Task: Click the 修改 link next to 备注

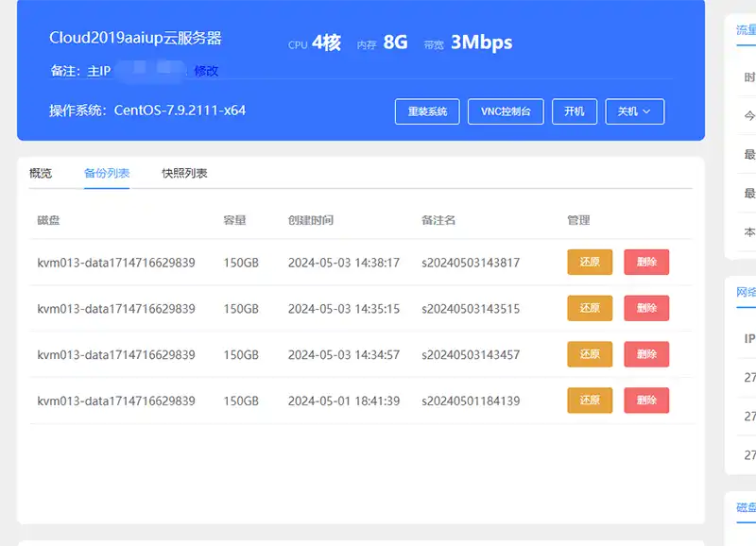Action: click(x=206, y=72)
